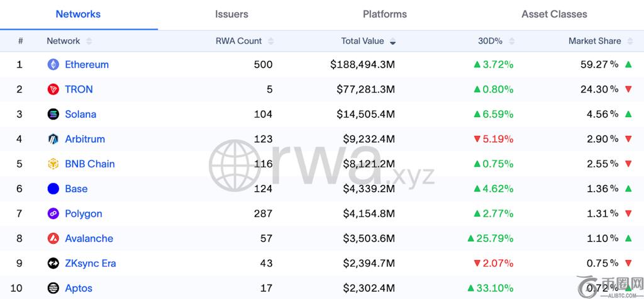Screen dimensions: 644x299
Task: Click the Ethereum network logo icon
Action: (53, 64)
